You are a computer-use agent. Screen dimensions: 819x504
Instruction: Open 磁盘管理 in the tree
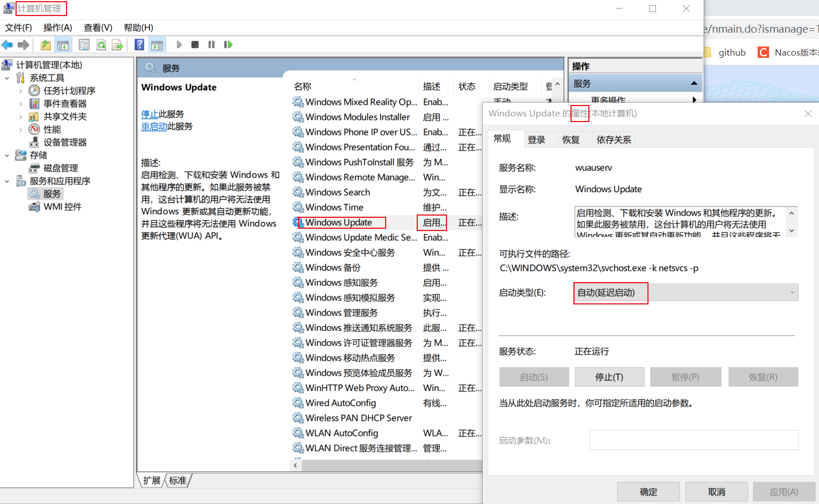(x=61, y=168)
